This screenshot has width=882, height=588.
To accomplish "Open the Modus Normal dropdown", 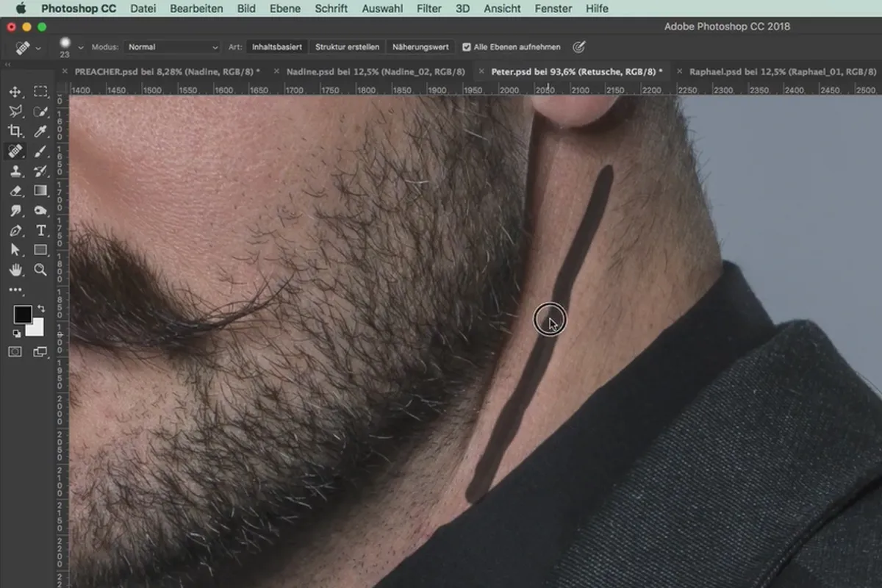I will (x=172, y=47).
